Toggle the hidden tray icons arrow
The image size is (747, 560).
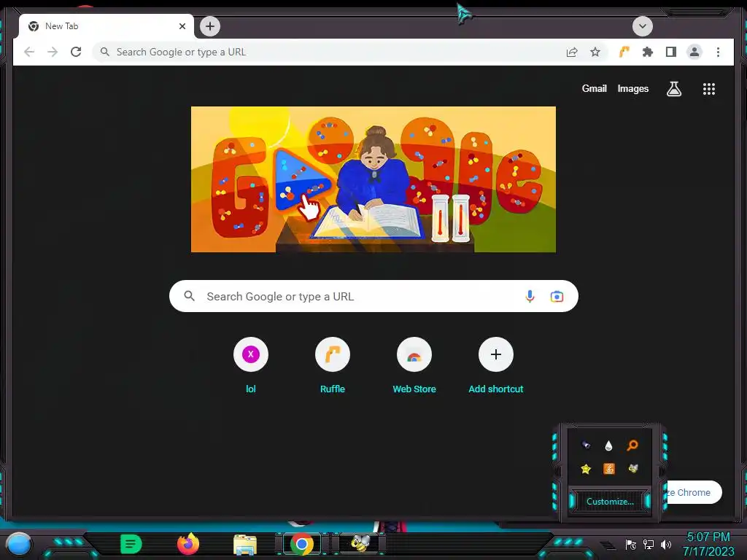(607, 545)
